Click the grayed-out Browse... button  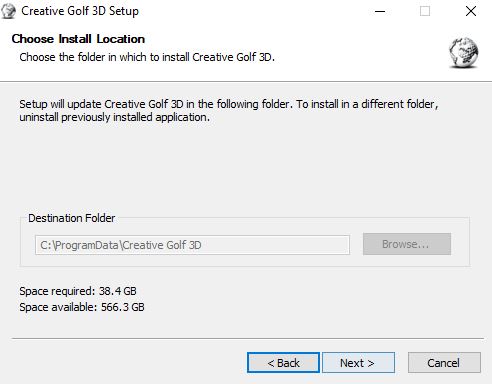coord(407,244)
